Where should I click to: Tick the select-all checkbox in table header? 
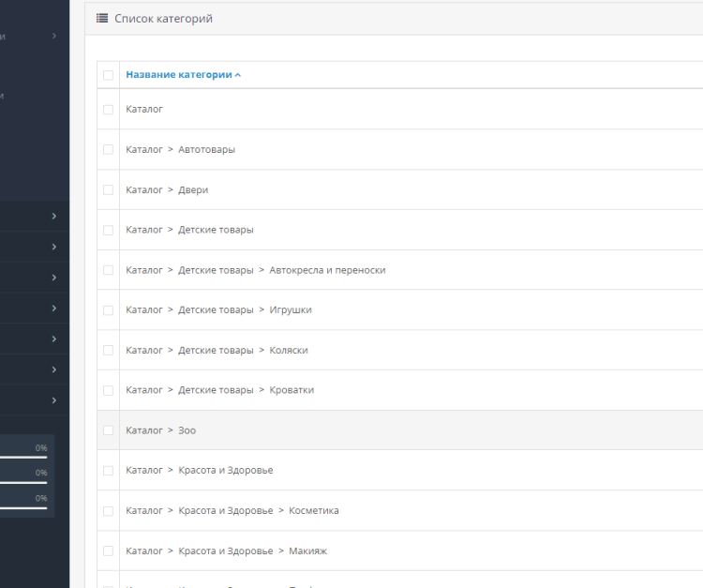pos(108,75)
